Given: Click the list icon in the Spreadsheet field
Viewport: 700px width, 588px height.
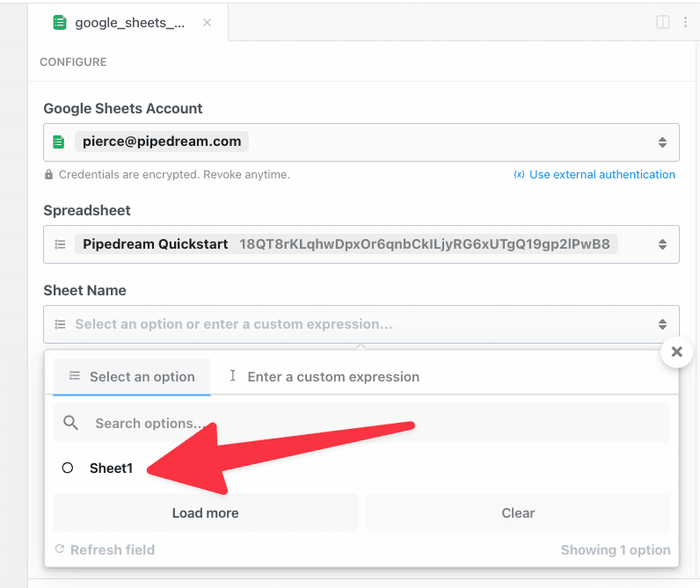Looking at the screenshot, I should click(60, 244).
